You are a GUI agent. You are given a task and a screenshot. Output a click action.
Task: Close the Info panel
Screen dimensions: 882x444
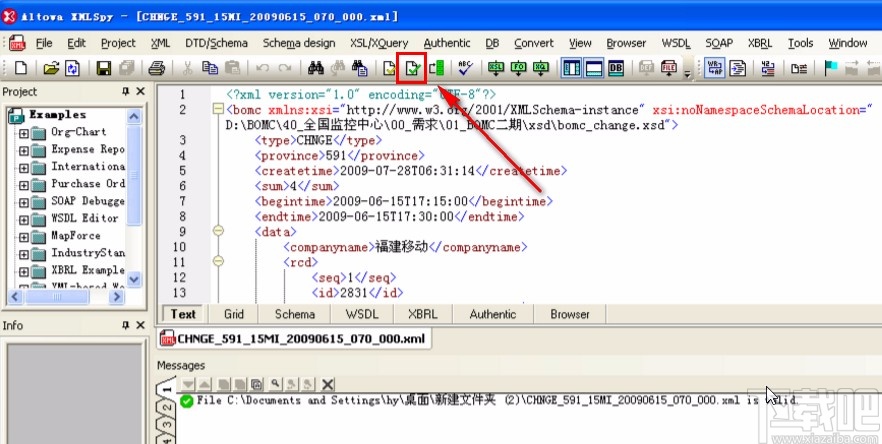tap(141, 325)
